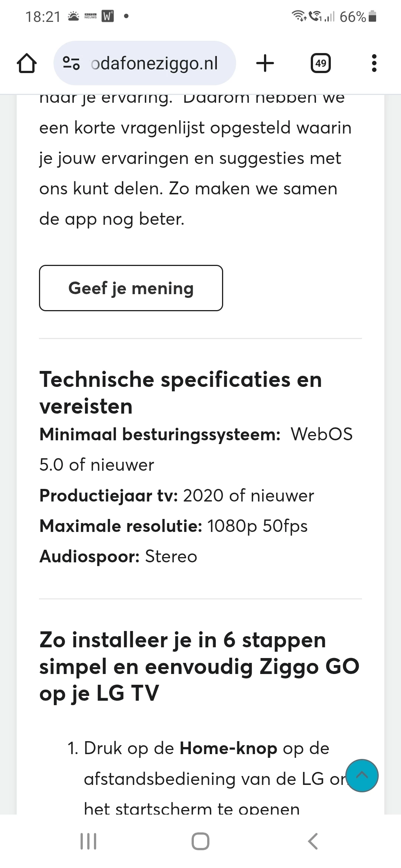This screenshot has width=401, height=868.
Task: Open the browser three-dot menu
Action: tap(374, 63)
